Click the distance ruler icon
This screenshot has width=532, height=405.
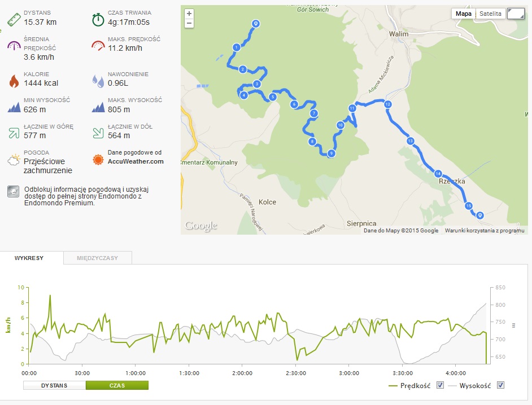(13, 20)
